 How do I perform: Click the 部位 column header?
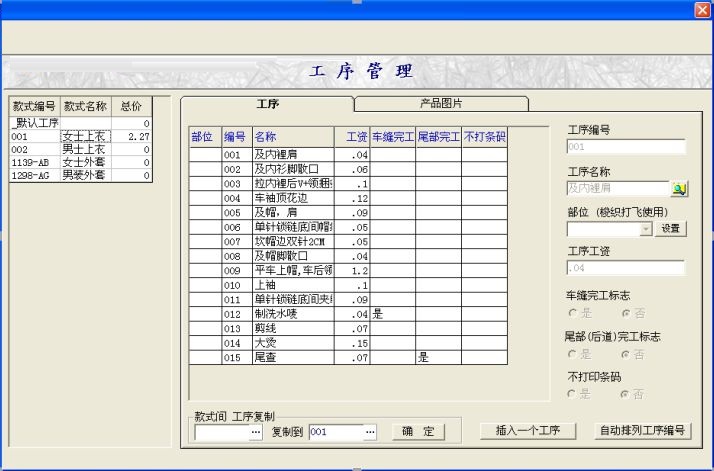[205, 137]
